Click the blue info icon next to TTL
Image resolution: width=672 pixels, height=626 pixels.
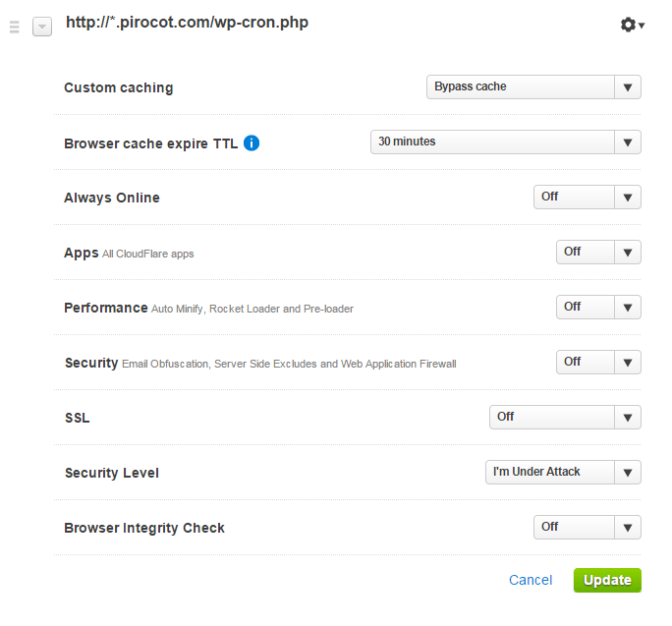252,142
